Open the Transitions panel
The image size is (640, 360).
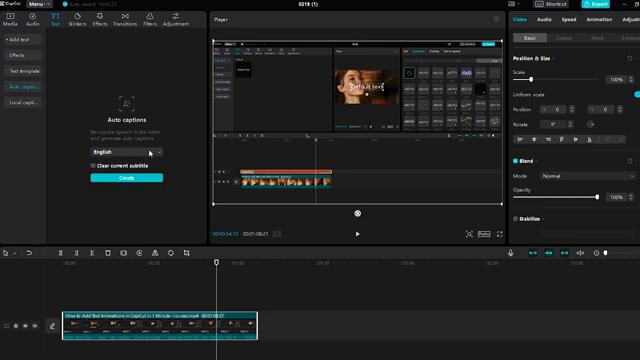[125, 19]
